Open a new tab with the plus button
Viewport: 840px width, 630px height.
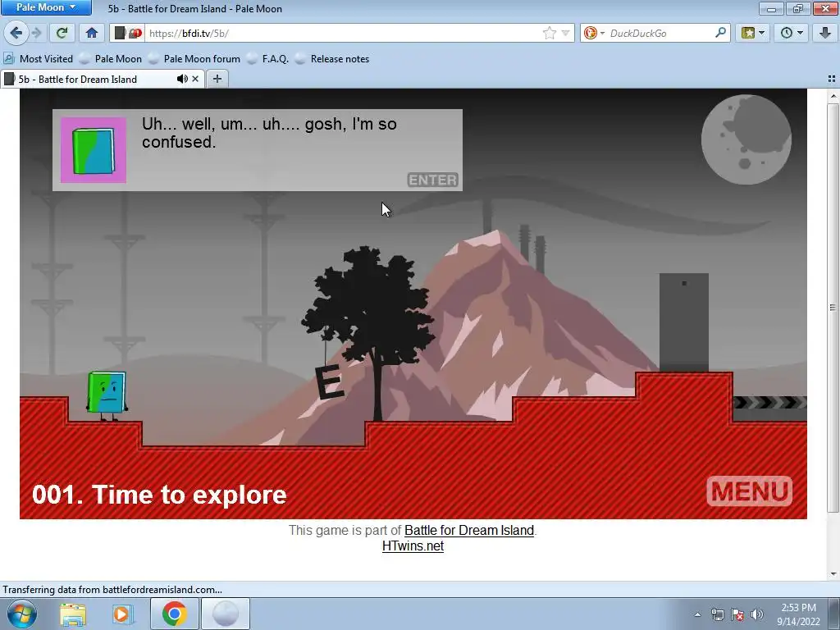(217, 80)
